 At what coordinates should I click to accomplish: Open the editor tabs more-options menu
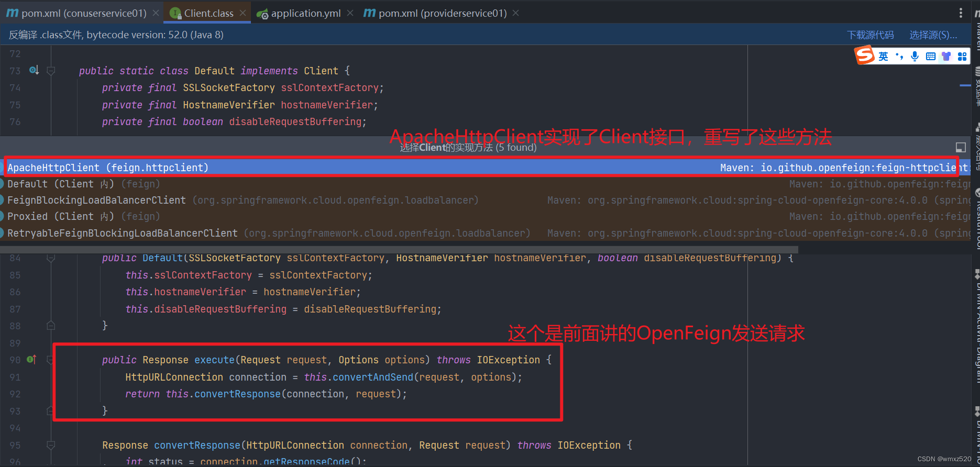click(961, 13)
